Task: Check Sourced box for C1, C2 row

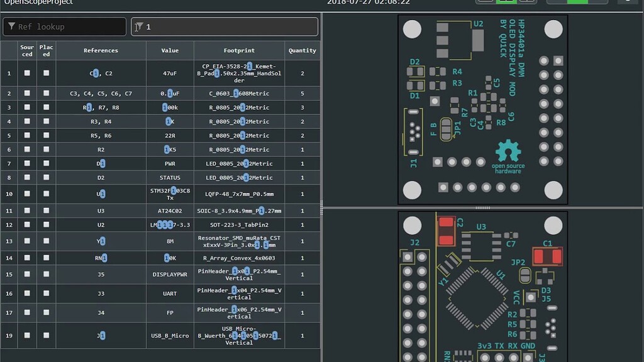Action: tap(27, 74)
